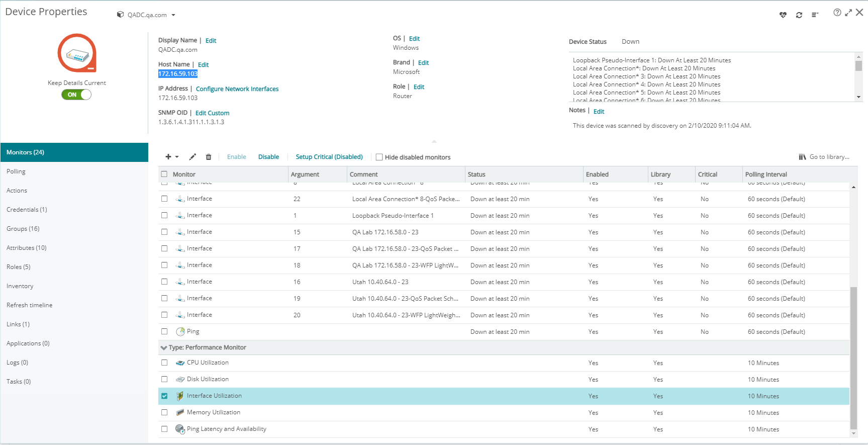868x445 pixels.
Task: Click Edit Custom next to SNMP OID
Action: [212, 113]
